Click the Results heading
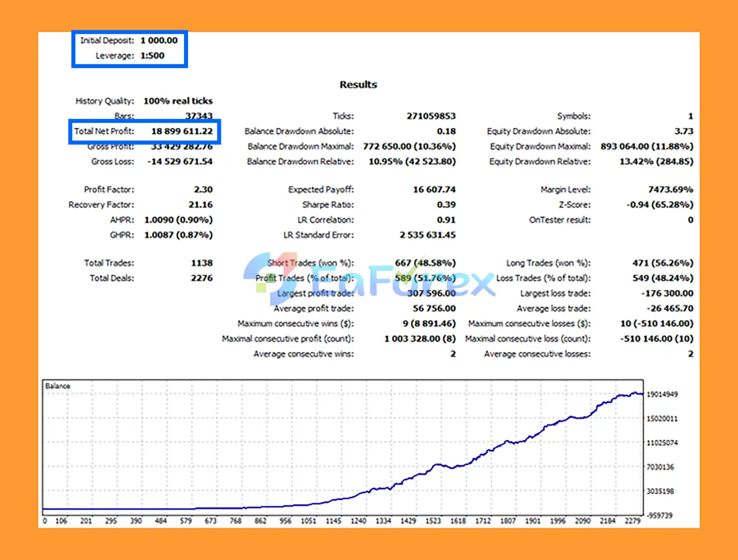The image size is (738, 560). coord(358,85)
